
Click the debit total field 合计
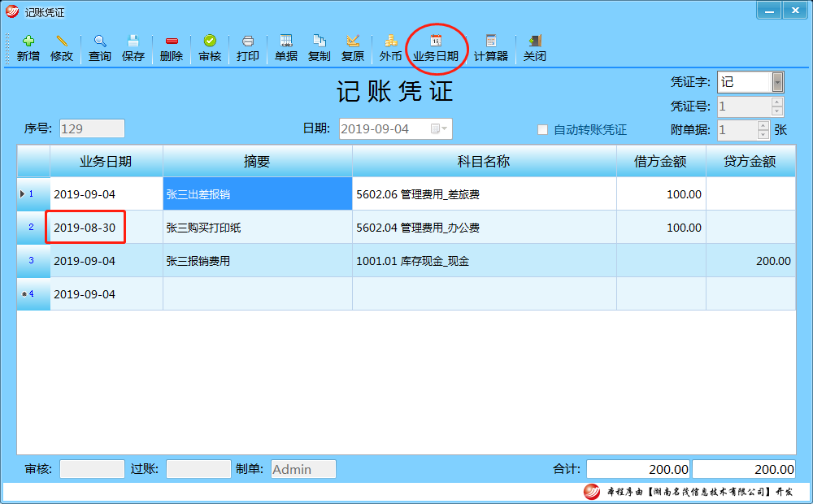pyautogui.click(x=637, y=469)
